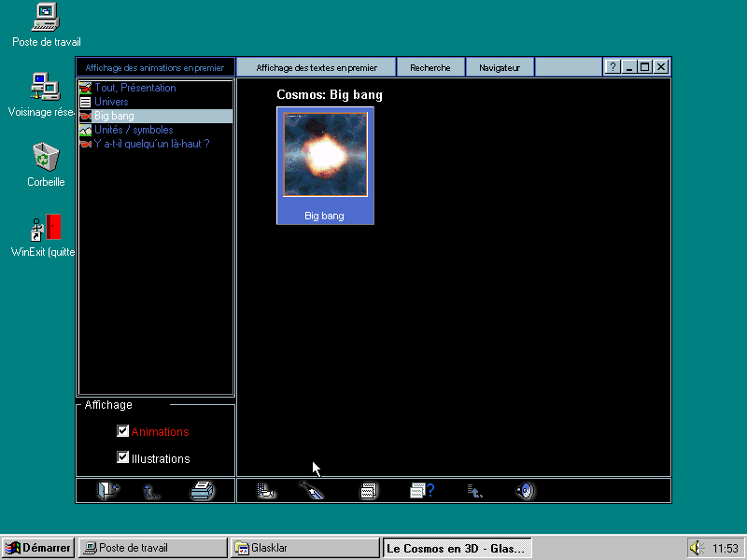The width and height of the screenshot is (747, 560).
Task: Click the printer icon
Action: pyautogui.click(x=203, y=490)
